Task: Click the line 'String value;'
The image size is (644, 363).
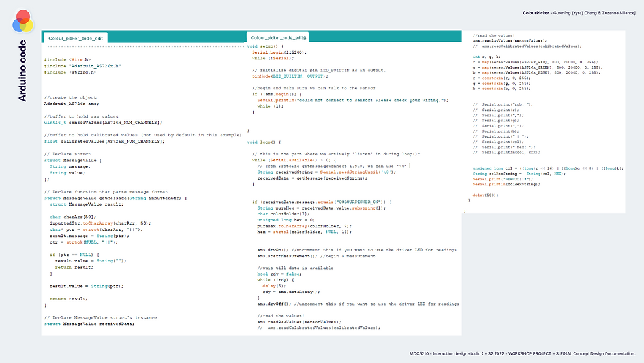Action: tap(67, 173)
